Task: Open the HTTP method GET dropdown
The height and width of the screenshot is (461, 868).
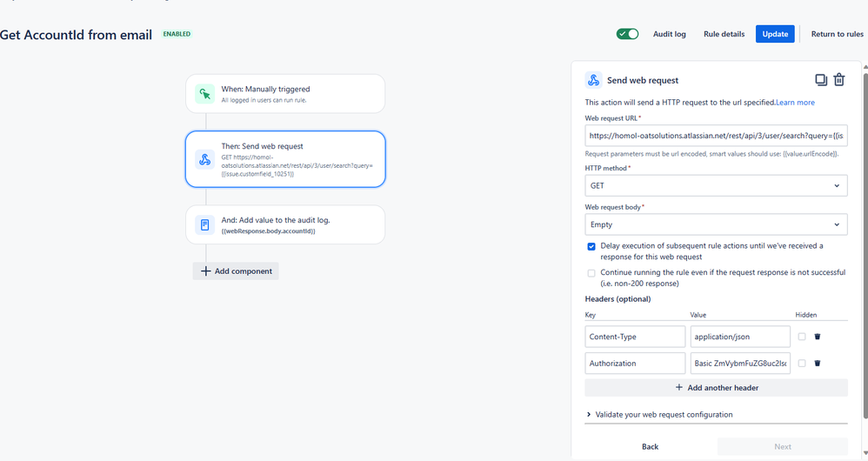Action: 716,185
